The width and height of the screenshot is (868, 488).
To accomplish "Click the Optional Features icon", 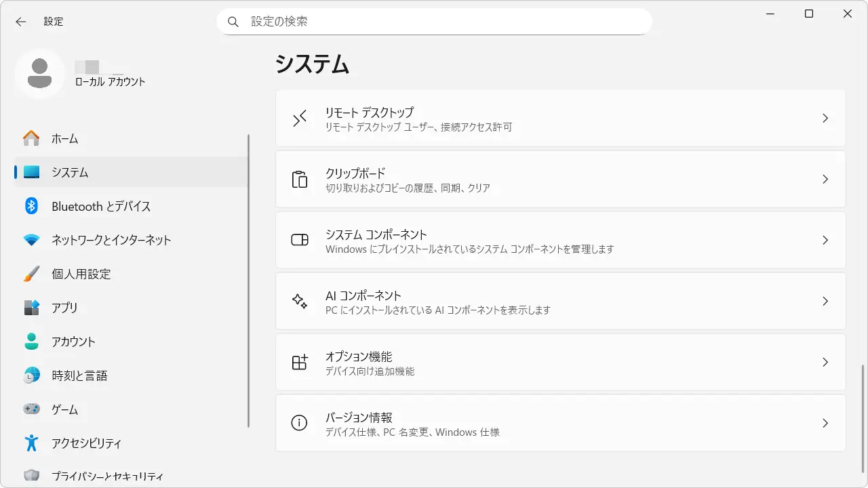I will click(x=300, y=363).
